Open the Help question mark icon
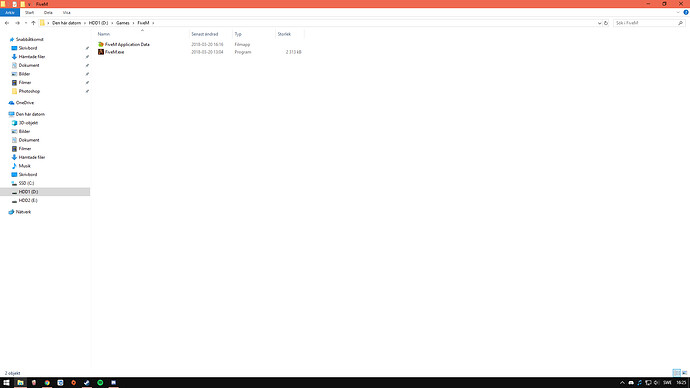The width and height of the screenshot is (690, 388). coord(686,12)
